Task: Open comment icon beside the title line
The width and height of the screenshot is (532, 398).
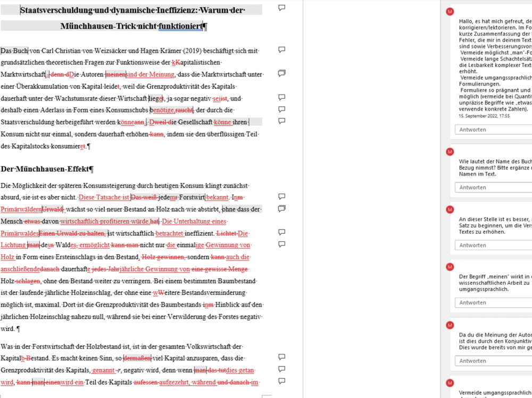Action: coord(281,8)
